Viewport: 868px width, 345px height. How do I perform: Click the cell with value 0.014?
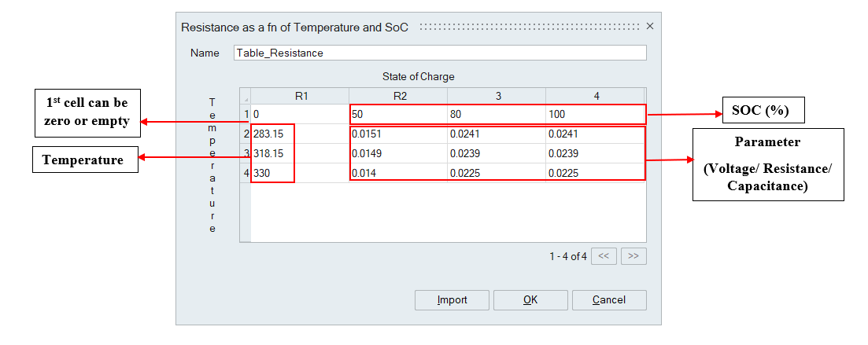click(399, 173)
